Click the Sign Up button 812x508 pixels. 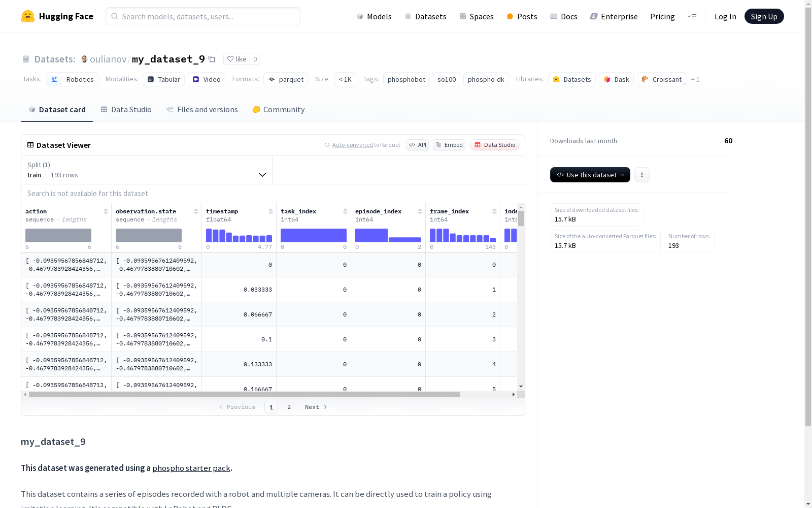tap(764, 16)
